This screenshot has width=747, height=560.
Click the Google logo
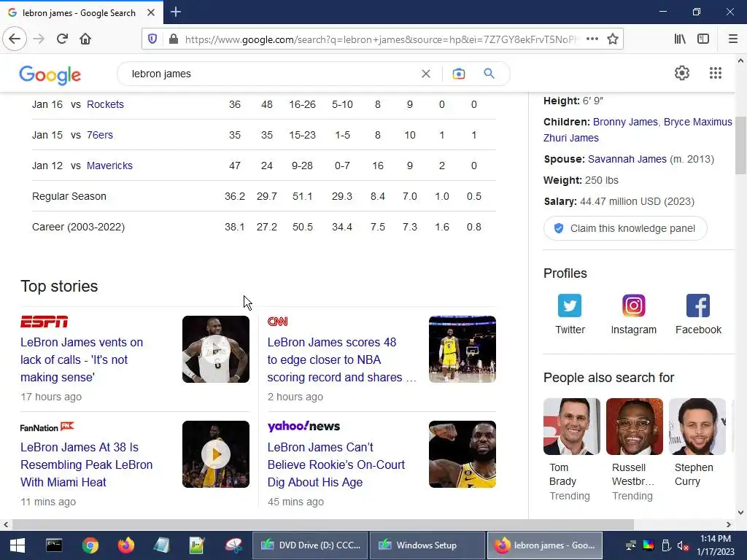(50, 75)
